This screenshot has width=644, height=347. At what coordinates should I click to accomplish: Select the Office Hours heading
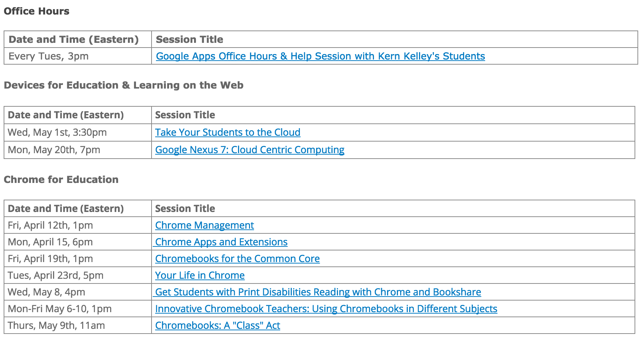click(36, 11)
